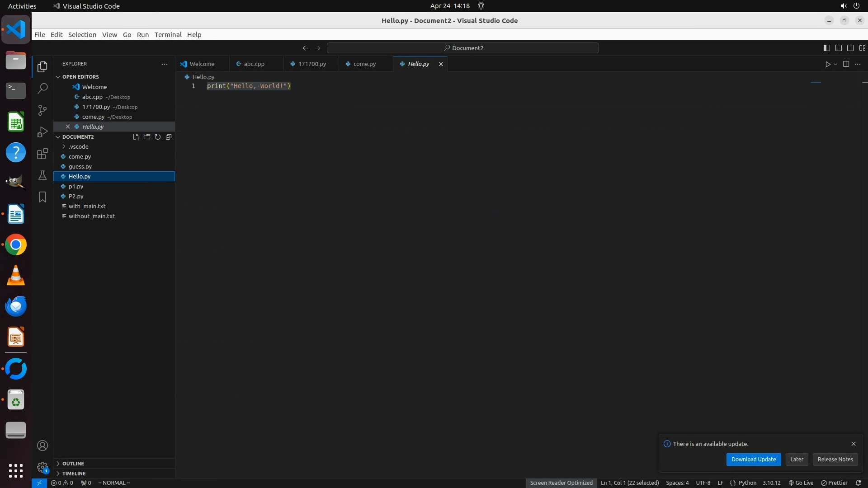868x488 pixels.
Task: Run the Python file with play button
Action: pos(827,64)
